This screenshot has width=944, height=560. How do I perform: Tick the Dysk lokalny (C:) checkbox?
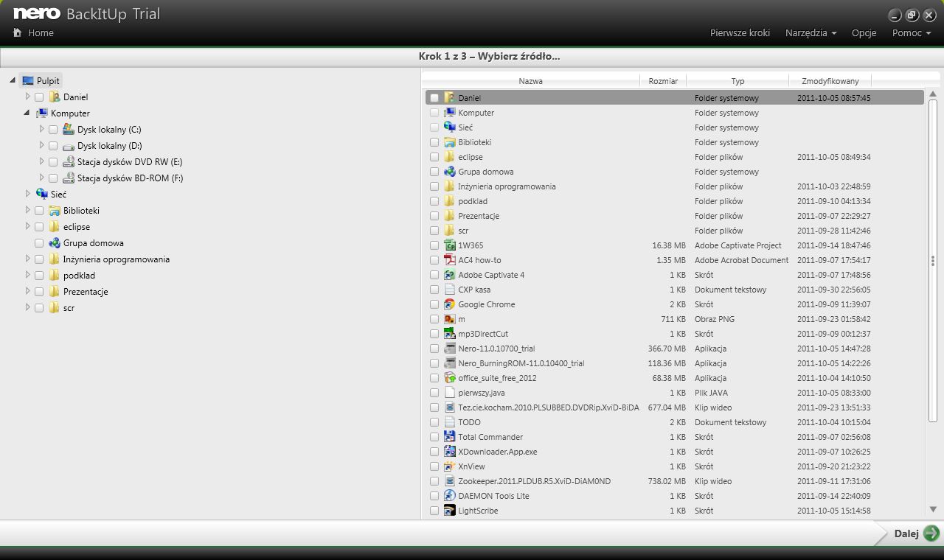[x=53, y=130]
